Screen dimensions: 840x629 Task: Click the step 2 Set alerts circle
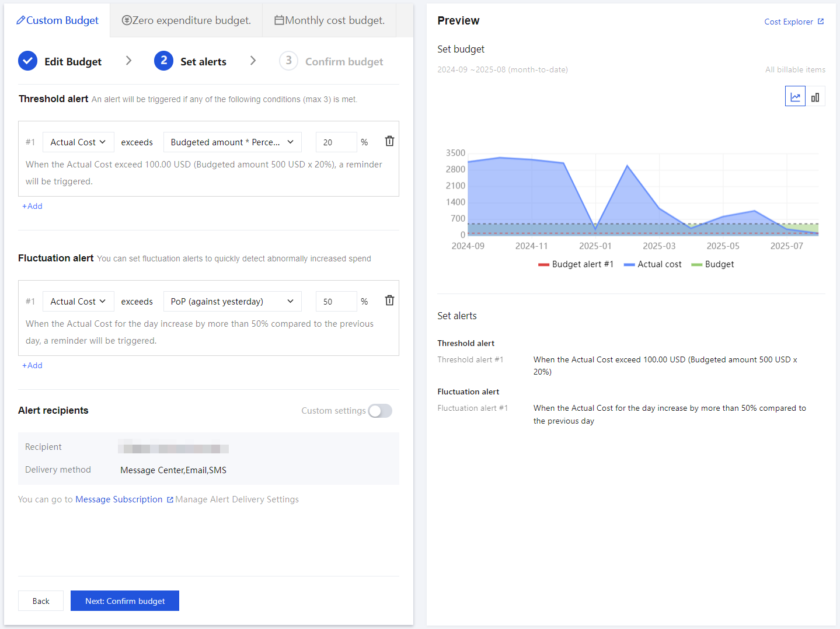(163, 61)
